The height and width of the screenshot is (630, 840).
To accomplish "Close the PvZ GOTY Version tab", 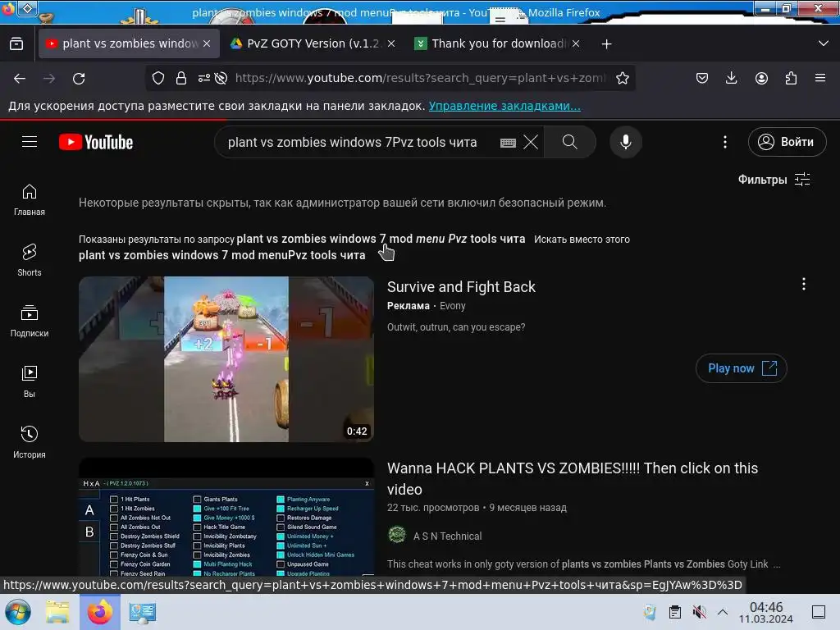I will tap(391, 43).
